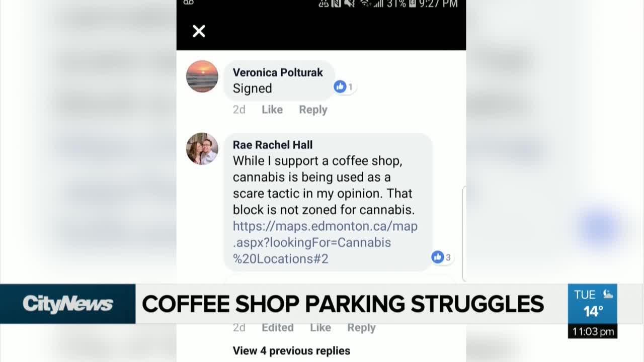
Task: Open Rae Rachel Hall's profile picture
Action: 202,149
